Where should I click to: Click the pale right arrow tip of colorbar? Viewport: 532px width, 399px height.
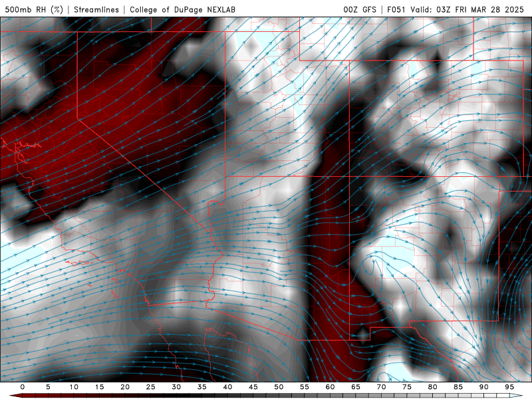(516, 396)
